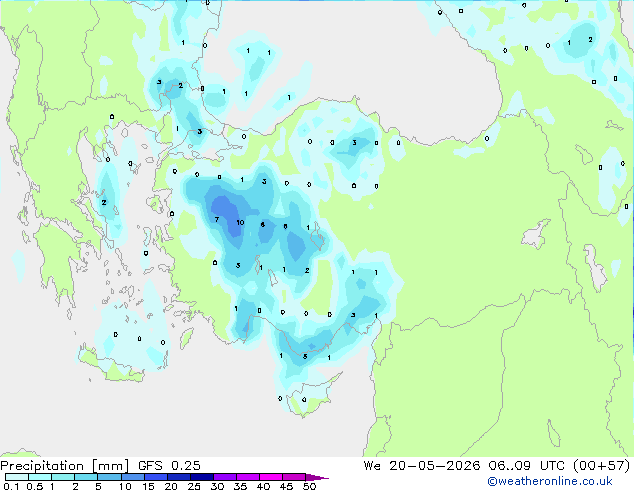Click the lightest 0.1–0.5 mm legend swatch
The width and height of the screenshot is (634, 490).
click(17, 477)
